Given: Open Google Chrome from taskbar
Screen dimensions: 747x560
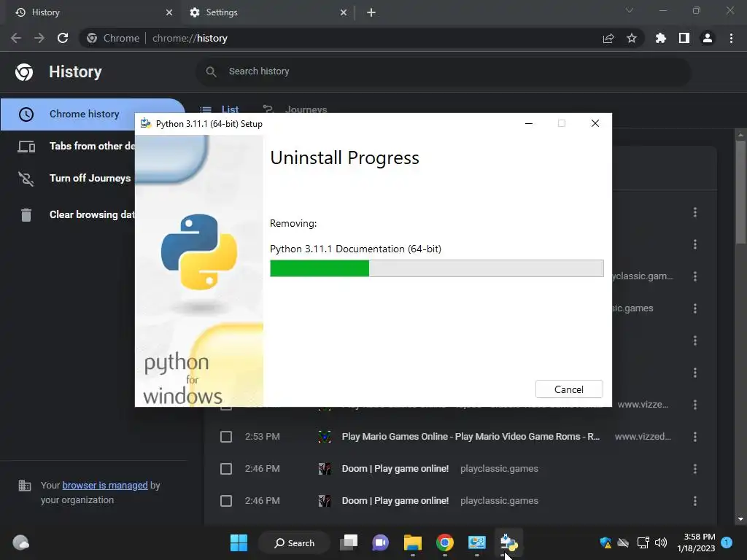Looking at the screenshot, I should (444, 542).
